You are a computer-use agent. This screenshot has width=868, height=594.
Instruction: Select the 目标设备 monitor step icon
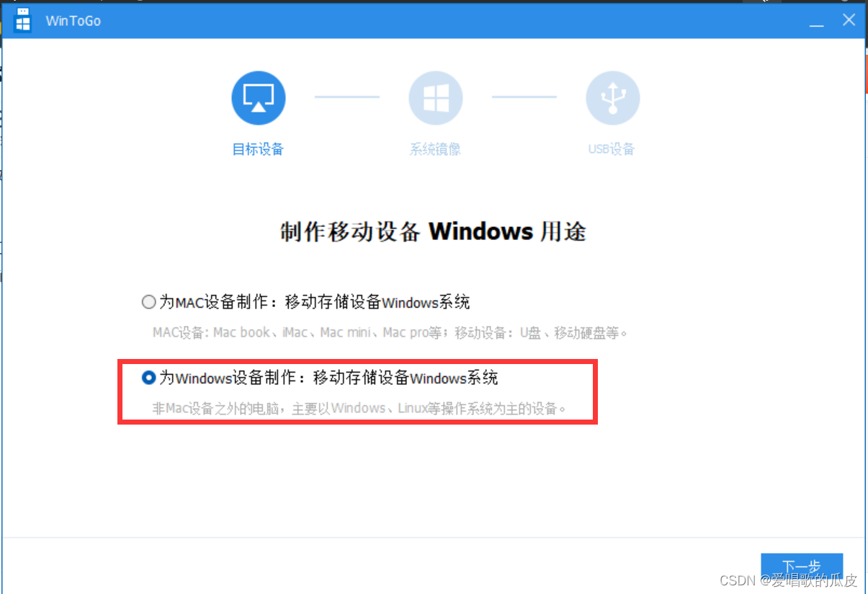[259, 97]
